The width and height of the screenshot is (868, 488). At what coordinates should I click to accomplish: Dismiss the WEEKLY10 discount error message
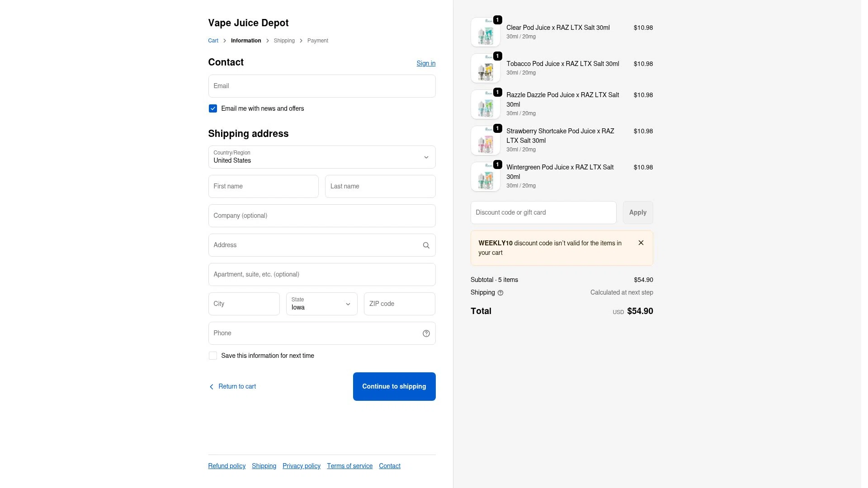point(641,243)
